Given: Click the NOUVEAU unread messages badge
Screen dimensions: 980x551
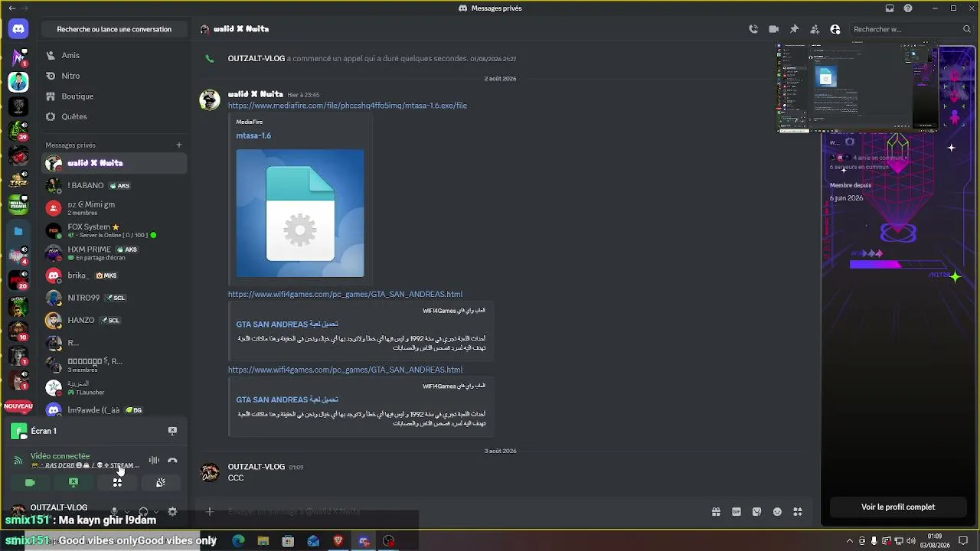Looking at the screenshot, I should point(18,406).
